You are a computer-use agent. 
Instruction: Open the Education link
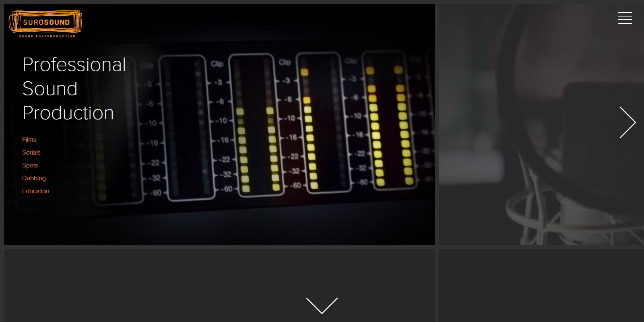pos(36,191)
